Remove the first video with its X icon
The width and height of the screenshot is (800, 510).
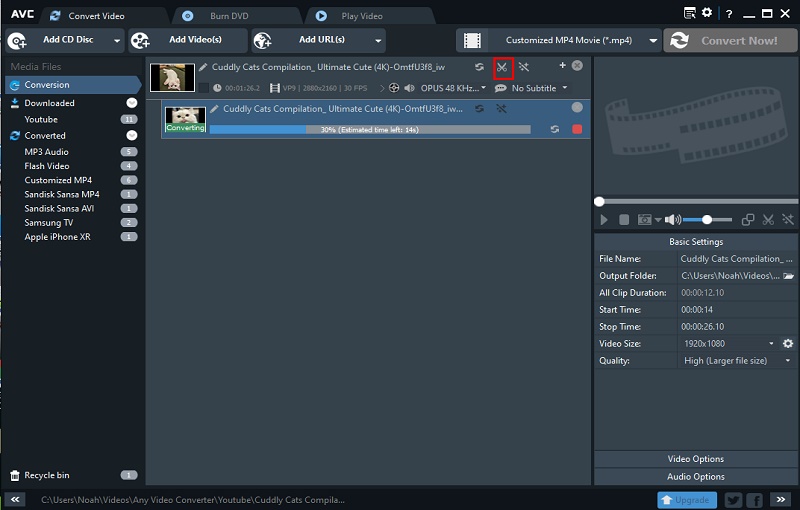pos(577,65)
